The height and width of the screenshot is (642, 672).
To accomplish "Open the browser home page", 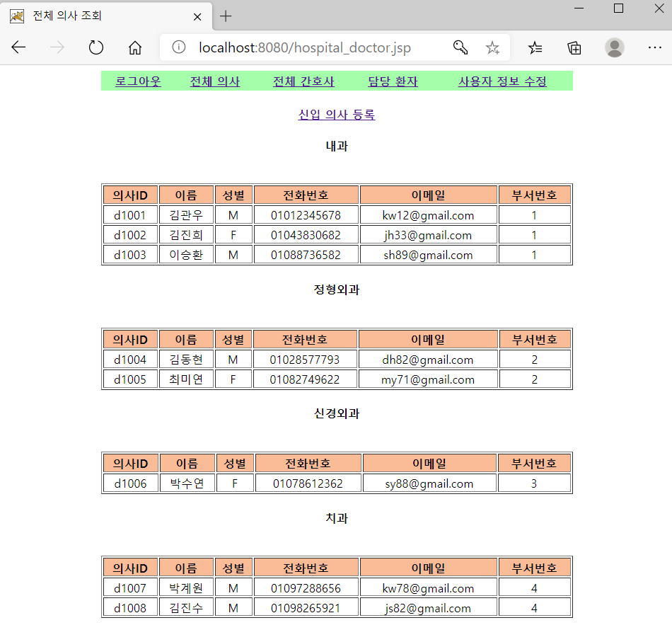I will [x=134, y=47].
